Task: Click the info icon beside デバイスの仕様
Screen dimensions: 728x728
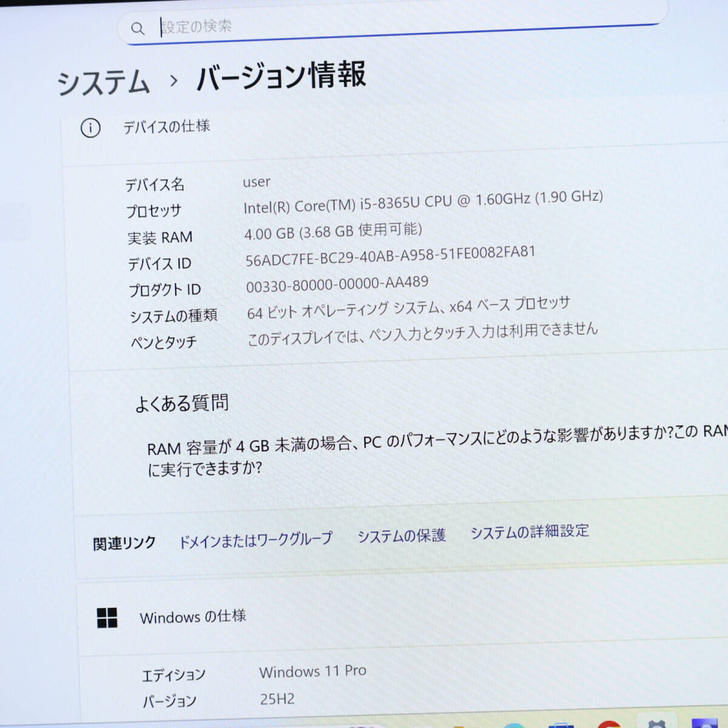Action: tap(90, 128)
